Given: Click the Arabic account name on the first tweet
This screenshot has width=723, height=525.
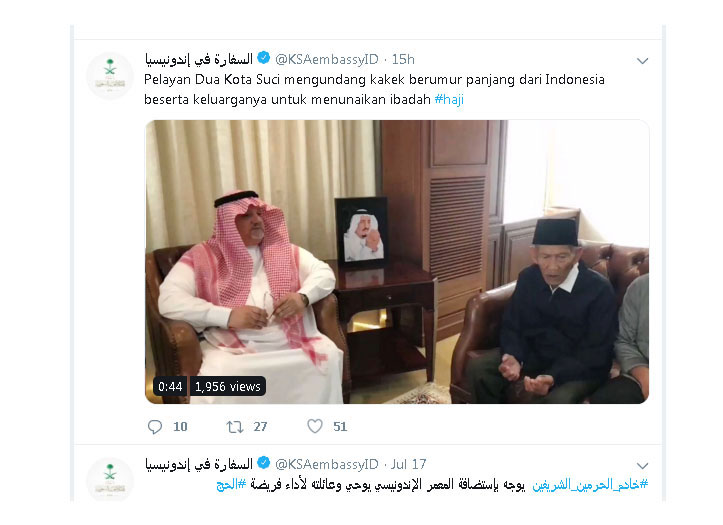Looking at the screenshot, I should pos(198,59).
